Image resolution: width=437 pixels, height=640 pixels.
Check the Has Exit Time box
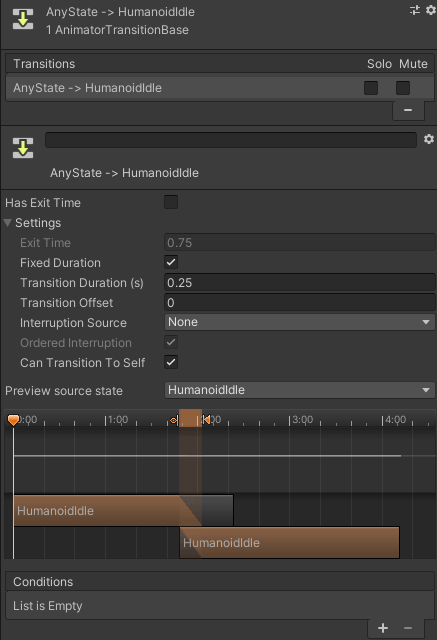[171, 202]
